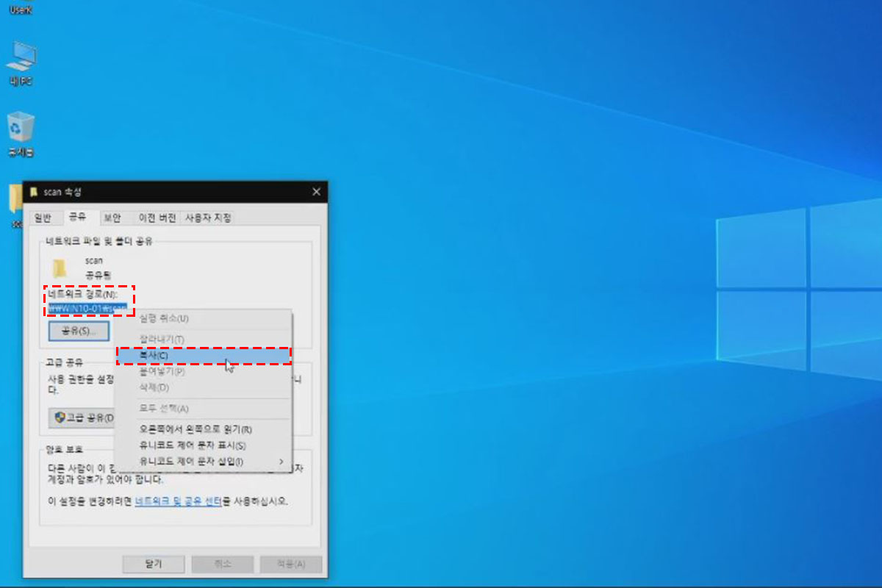Switch to the 일반 tab
Screen dimensions: 882x588
point(43,218)
